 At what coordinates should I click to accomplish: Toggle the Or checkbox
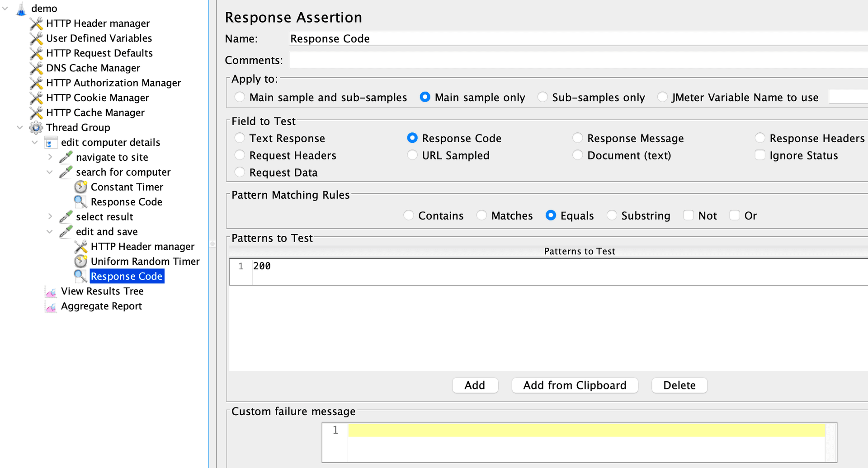tap(735, 215)
